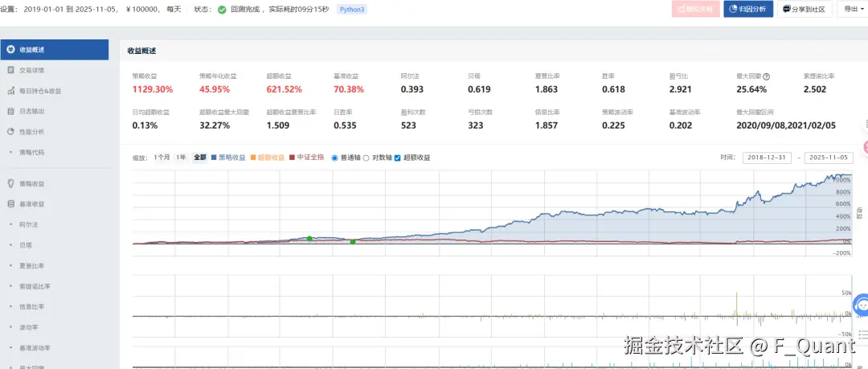The image size is (868, 369).
Task: Open the 收益概述 sidebar item
Action: [x=55, y=50]
